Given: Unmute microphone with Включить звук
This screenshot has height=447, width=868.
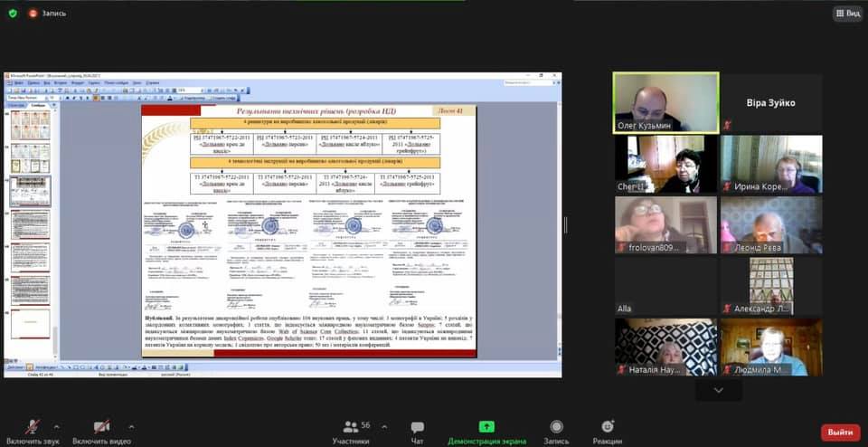Looking at the screenshot, I should click(x=33, y=428).
